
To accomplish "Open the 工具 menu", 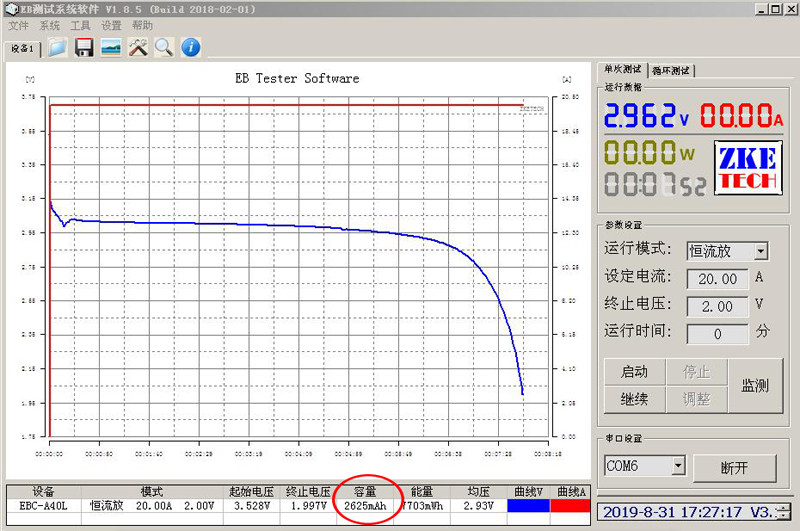I will pos(80,26).
